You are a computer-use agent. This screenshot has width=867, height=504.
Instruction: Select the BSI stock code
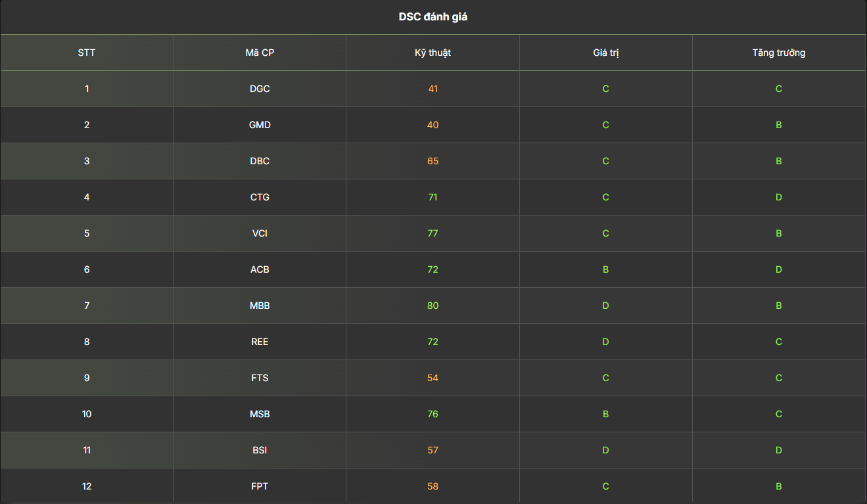260,450
